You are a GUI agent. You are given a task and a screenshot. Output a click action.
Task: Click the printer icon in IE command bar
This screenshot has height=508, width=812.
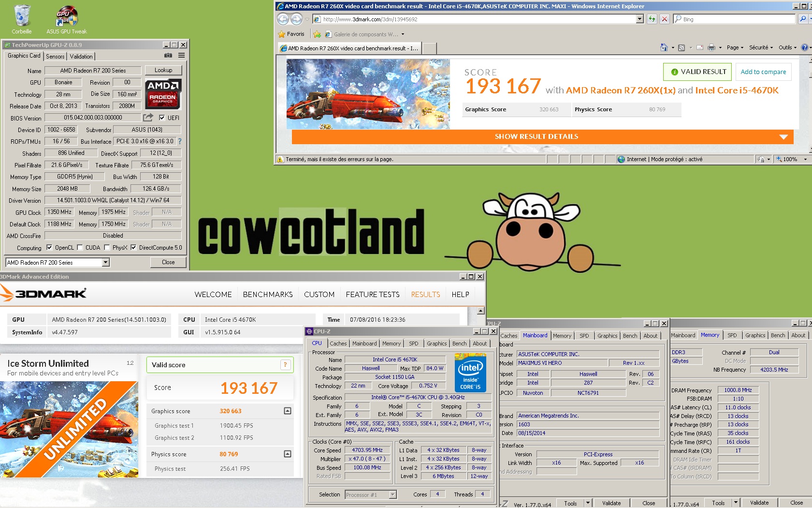(x=711, y=47)
